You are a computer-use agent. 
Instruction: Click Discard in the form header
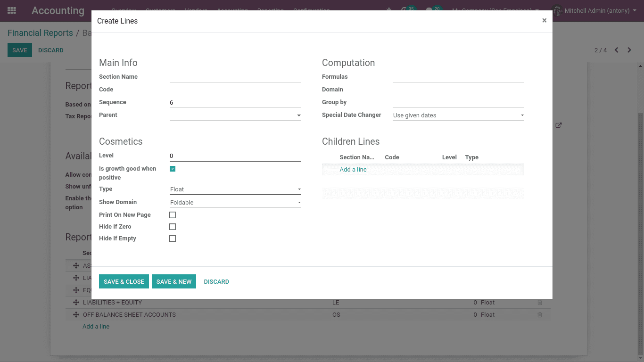click(51, 50)
